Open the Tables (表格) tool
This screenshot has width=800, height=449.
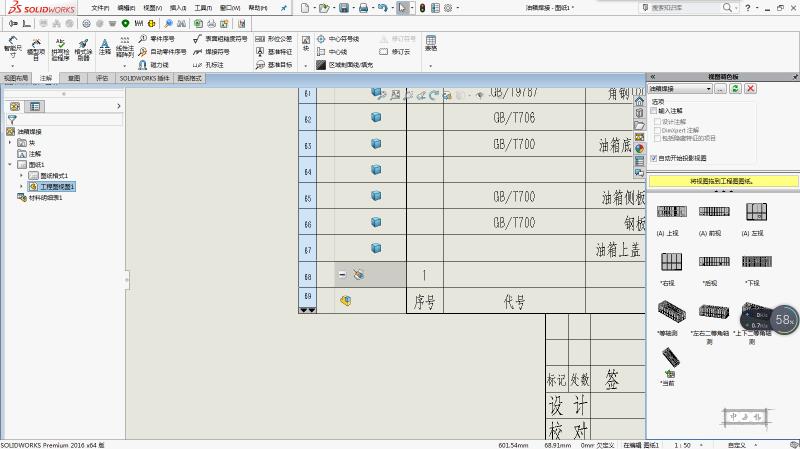pyautogui.click(x=431, y=43)
